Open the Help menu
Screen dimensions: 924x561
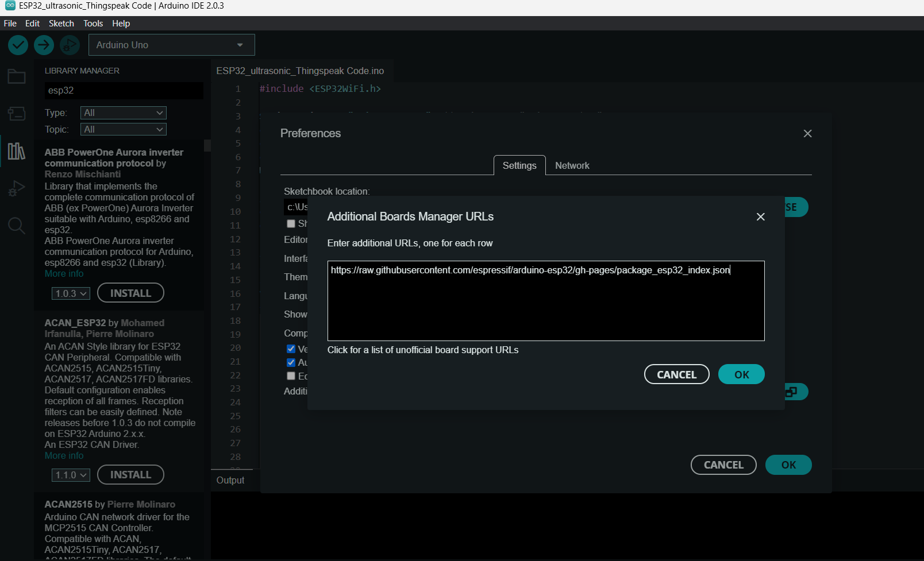coord(121,23)
